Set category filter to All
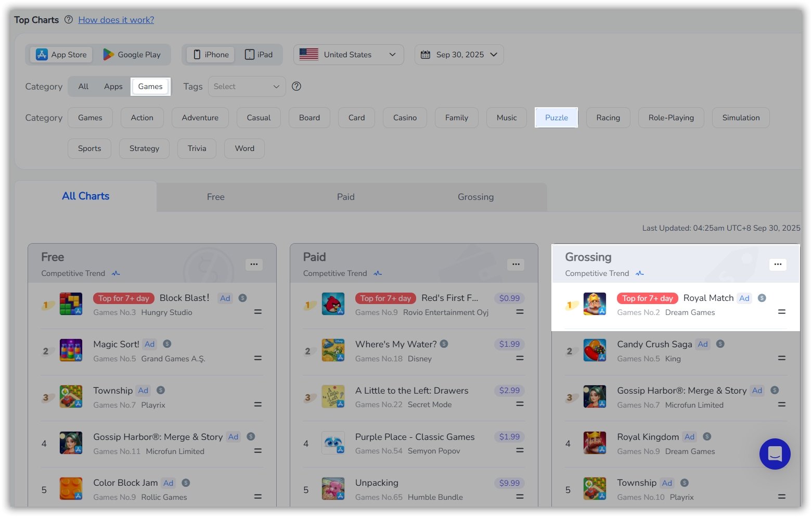The height and width of the screenshot is (517, 812). 83,86
